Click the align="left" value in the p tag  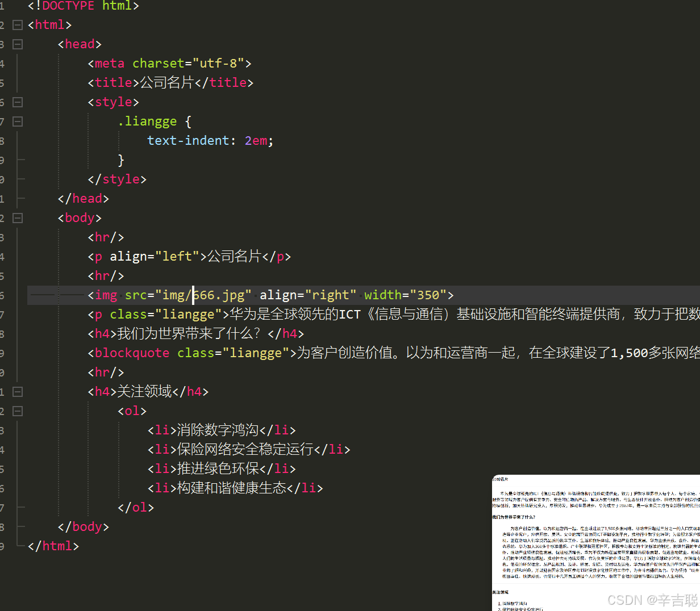coord(177,257)
